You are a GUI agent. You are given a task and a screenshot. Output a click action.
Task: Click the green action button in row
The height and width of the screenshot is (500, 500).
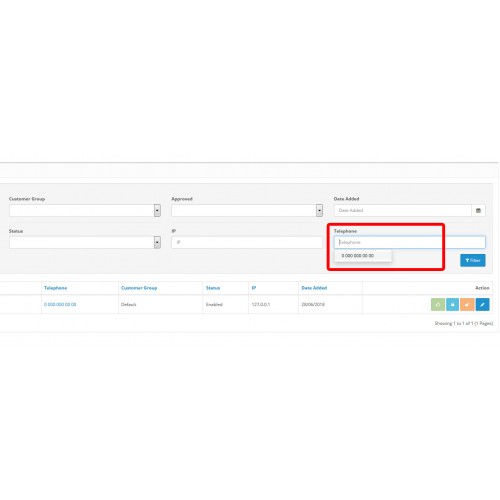[x=438, y=304]
